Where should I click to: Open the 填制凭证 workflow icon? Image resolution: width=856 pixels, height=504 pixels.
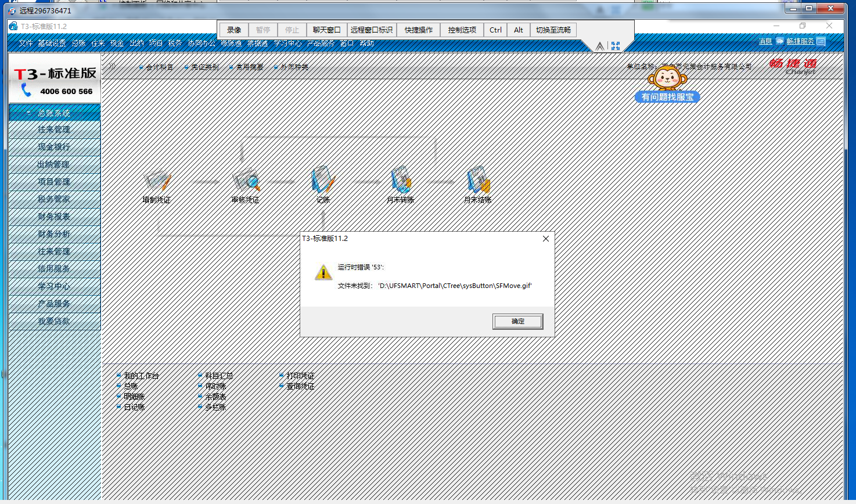pos(157,180)
